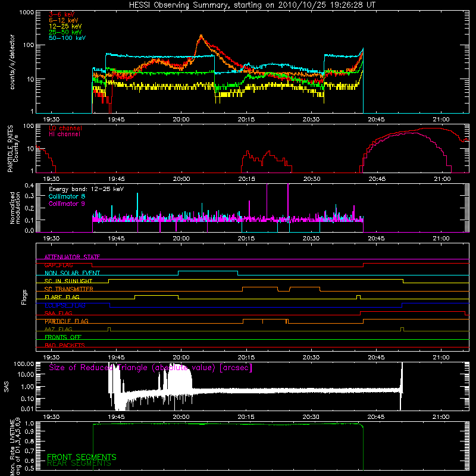The height and width of the screenshot is (476, 476).
Task: Click the raised FLARE FLAG segment before 20:00
Action: tap(156, 295)
